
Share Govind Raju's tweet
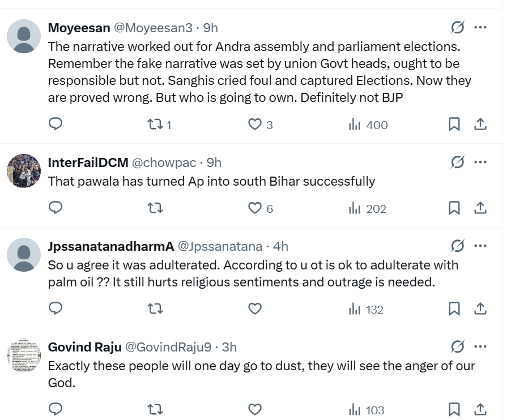480,409
